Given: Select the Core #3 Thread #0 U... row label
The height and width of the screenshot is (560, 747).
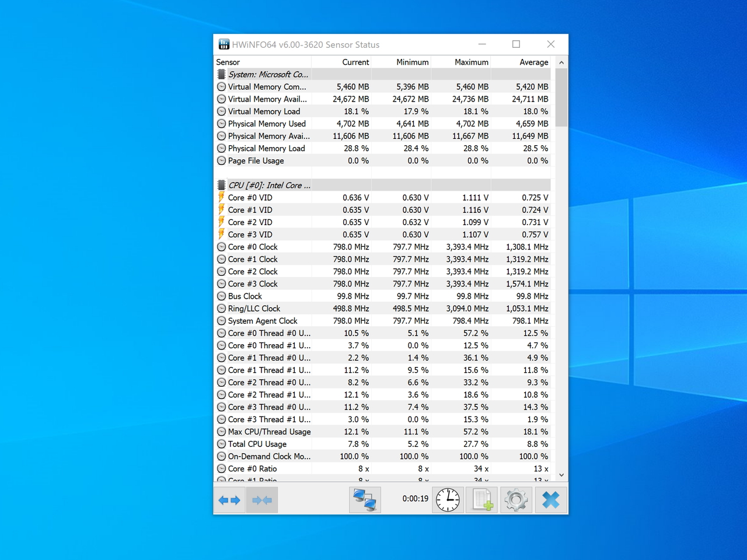Looking at the screenshot, I should 269,407.
